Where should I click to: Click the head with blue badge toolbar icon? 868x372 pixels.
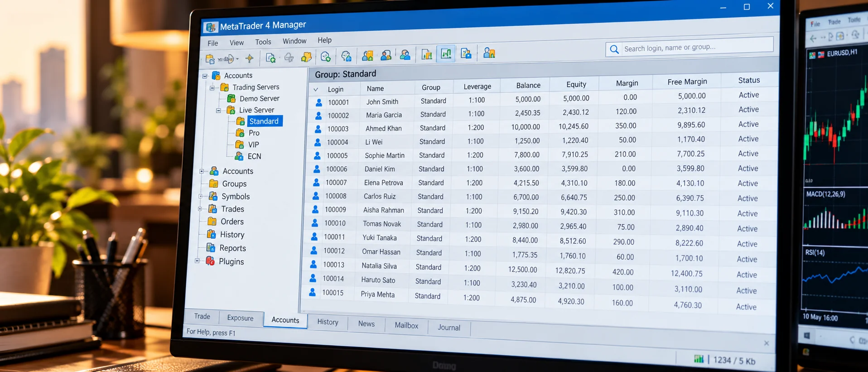pos(346,56)
